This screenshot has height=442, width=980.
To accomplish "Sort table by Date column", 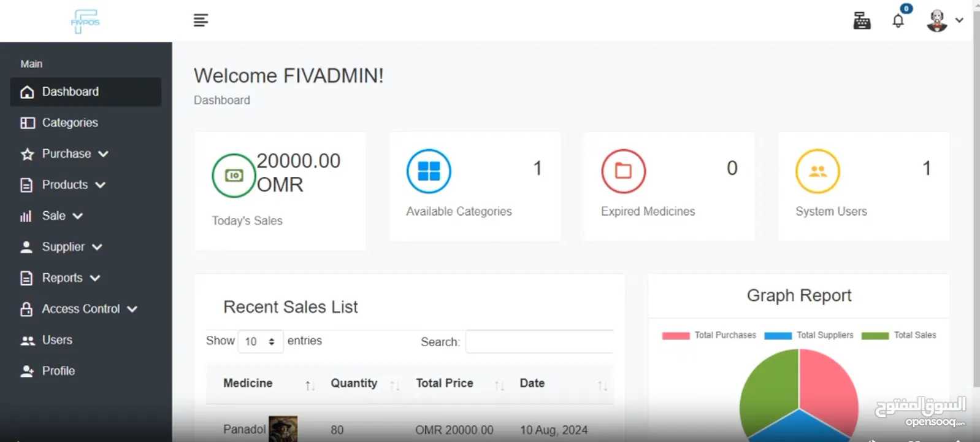I will click(562, 384).
